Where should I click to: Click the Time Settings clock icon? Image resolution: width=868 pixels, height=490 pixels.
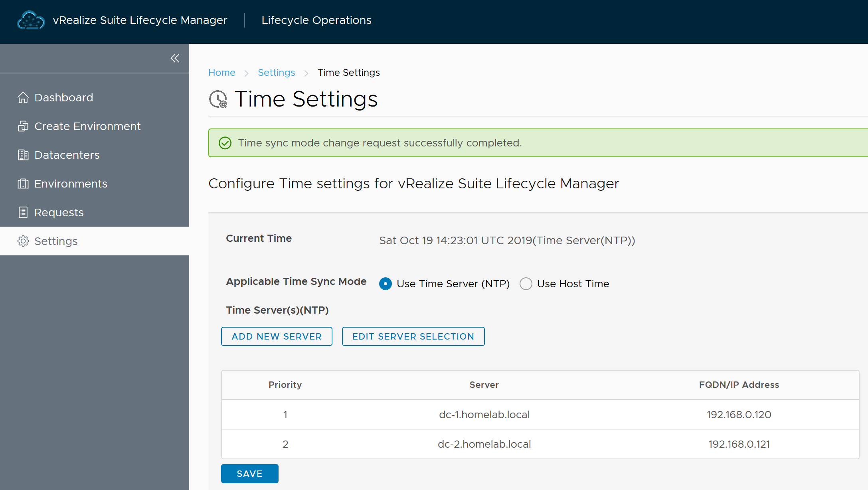tap(218, 99)
